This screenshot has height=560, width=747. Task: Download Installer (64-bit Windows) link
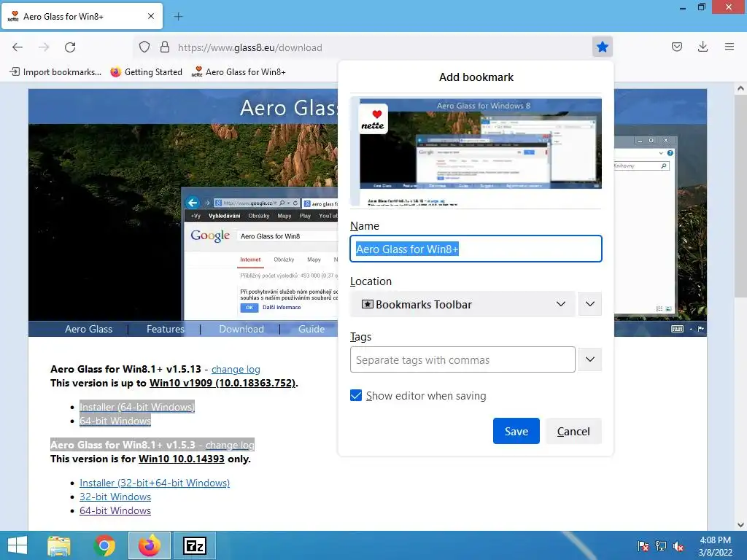coord(137,407)
